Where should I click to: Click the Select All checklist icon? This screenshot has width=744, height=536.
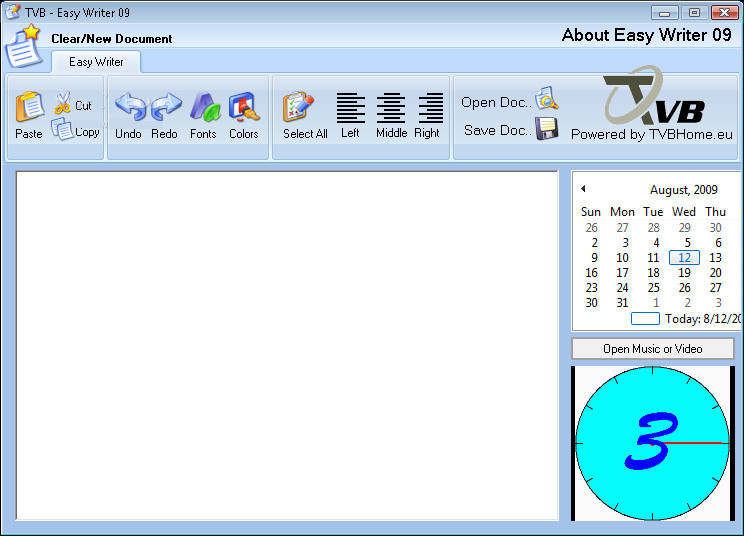click(x=298, y=107)
